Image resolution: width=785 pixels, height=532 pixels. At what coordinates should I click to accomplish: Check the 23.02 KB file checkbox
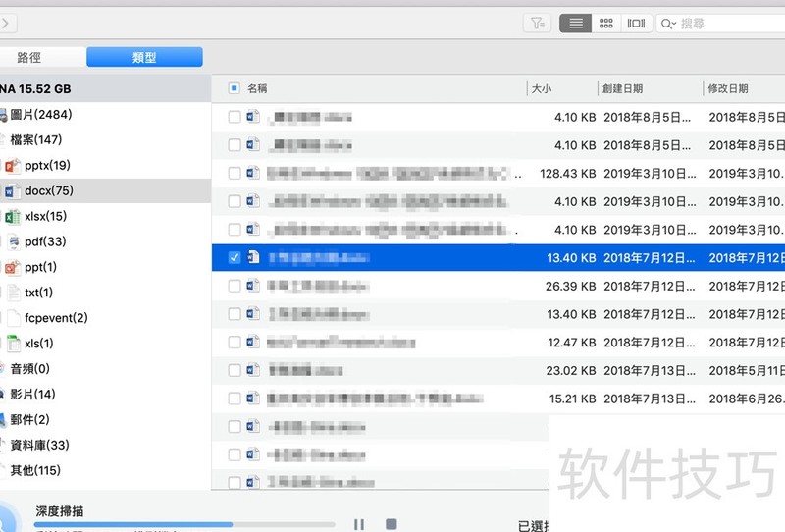[x=235, y=370]
